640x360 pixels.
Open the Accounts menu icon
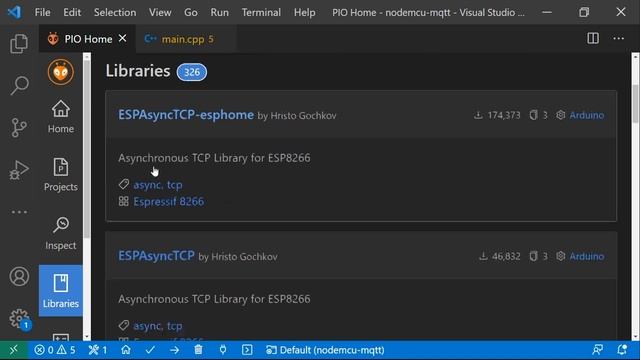19,276
